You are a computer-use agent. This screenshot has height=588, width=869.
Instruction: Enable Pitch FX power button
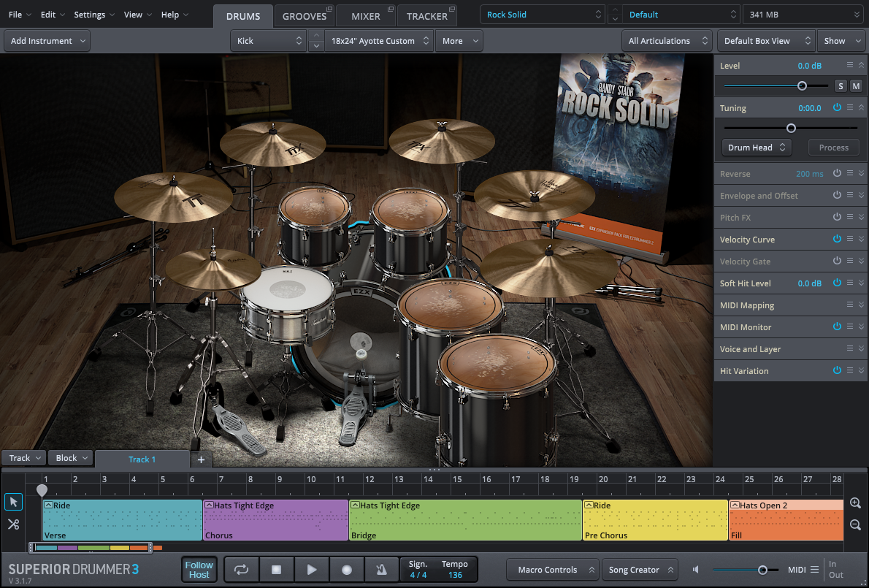[x=837, y=217]
